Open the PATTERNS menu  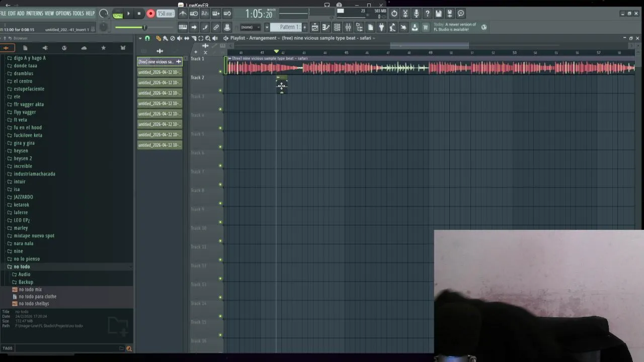point(35,13)
